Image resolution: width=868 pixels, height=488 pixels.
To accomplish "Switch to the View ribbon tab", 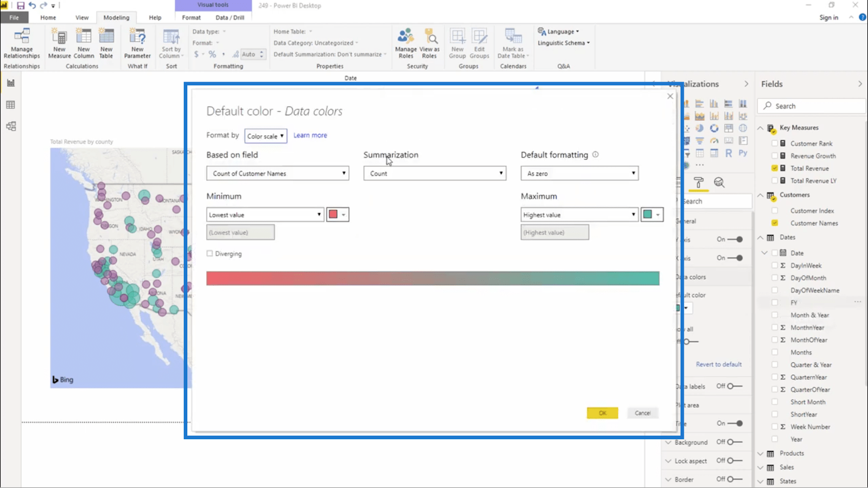I will tap(82, 17).
